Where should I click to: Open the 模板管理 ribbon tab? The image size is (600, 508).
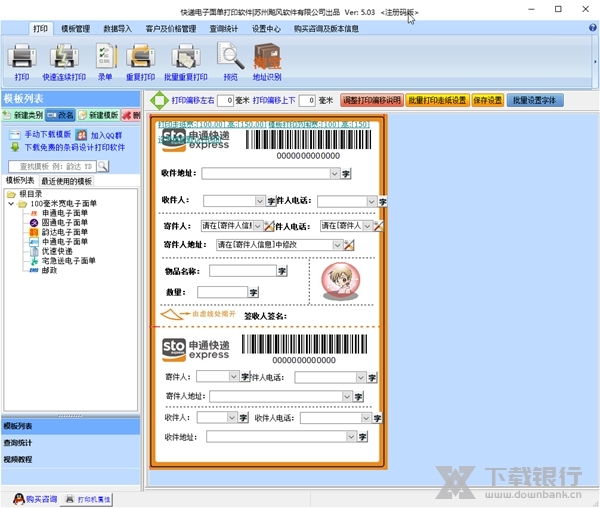[75, 29]
